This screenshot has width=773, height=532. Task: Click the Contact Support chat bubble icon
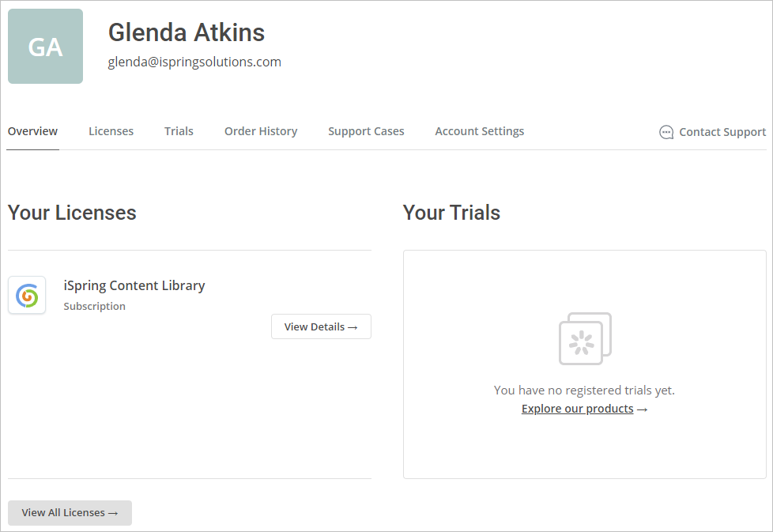click(x=666, y=132)
